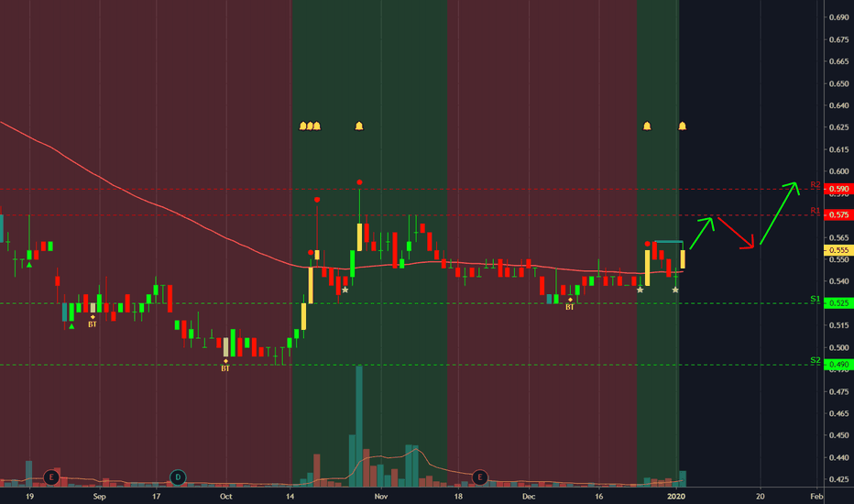Click the 'Nov' date label on time axis
This screenshot has height=504, width=854.
[380, 497]
